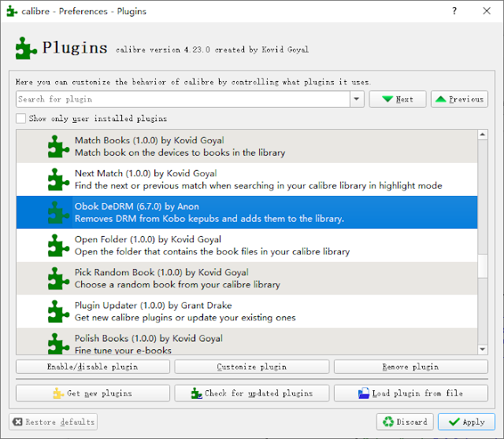504x439 pixels.
Task: Select Polish Books (1.0.0) by Kovid Goyal
Action: [246, 341]
